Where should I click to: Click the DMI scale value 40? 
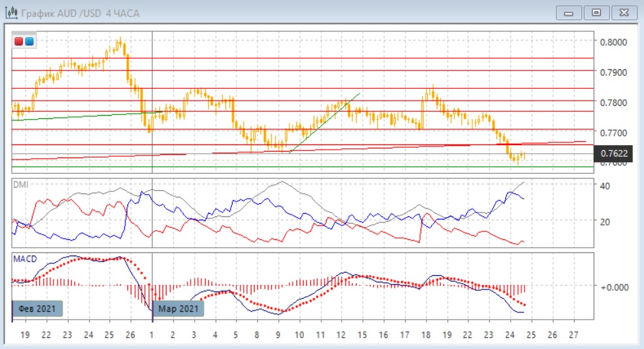click(604, 186)
